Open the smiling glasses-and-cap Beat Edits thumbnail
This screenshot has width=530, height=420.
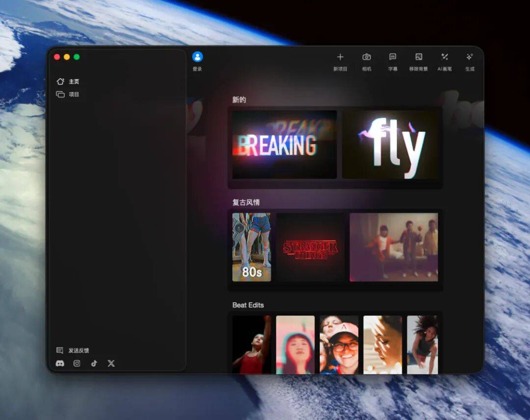(x=339, y=344)
